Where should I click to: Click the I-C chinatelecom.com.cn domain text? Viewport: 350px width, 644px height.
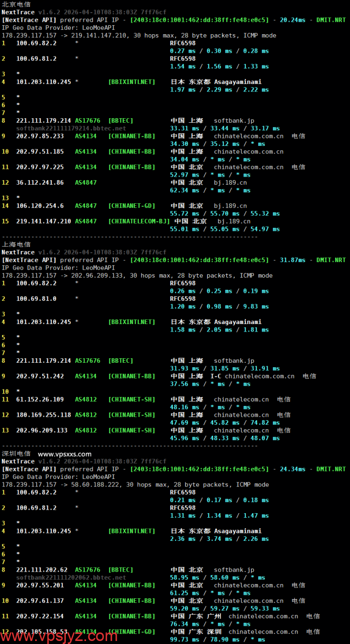click(252, 376)
